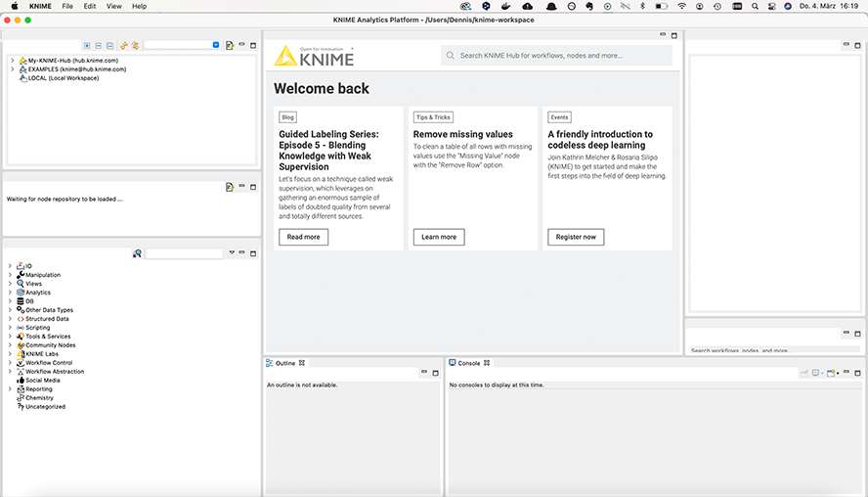The height and width of the screenshot is (497, 868).
Task: Click the orange Configure Explorer icon
Action: [x=135, y=45]
